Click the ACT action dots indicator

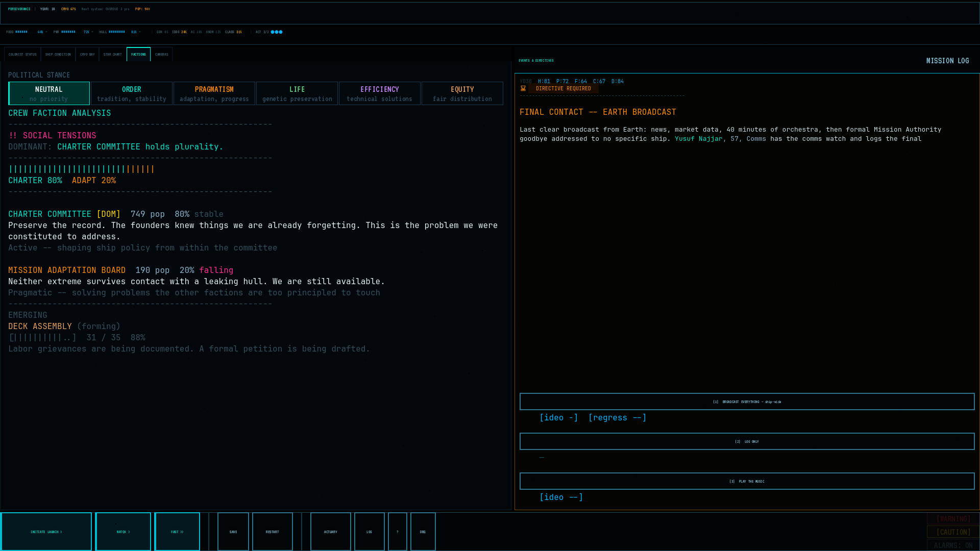pyautogui.click(x=277, y=32)
